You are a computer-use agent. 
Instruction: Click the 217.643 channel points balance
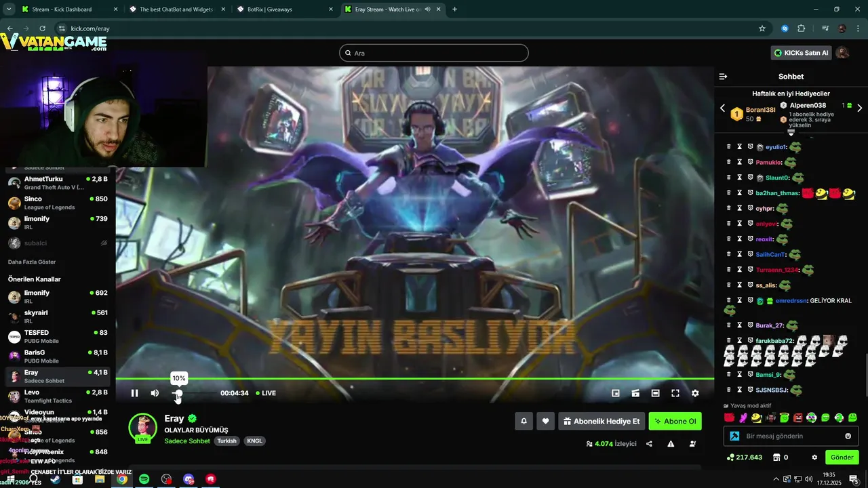point(744,457)
